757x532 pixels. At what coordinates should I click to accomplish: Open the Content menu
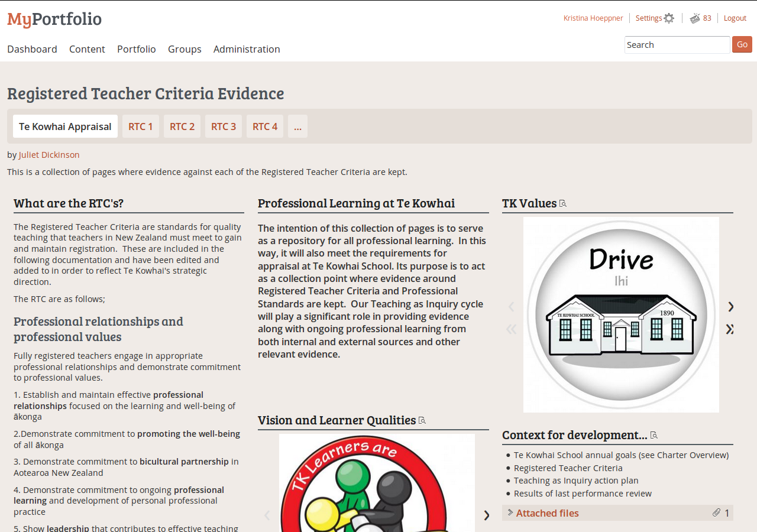pos(87,49)
